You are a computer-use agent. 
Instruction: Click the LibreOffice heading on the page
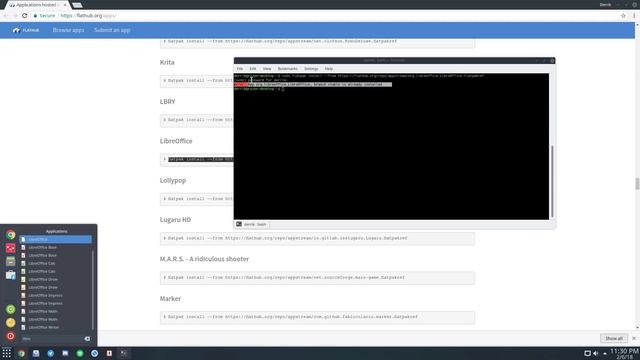176,141
